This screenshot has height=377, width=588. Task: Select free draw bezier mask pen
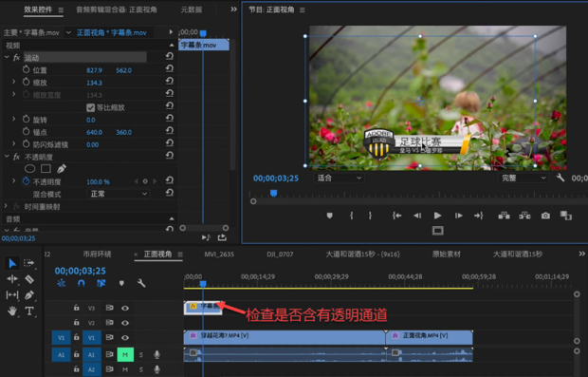(62, 169)
